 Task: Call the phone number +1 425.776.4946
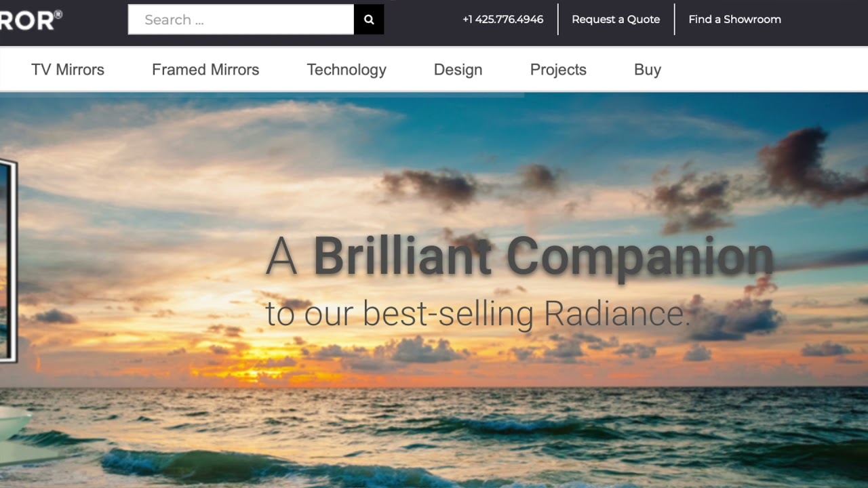[502, 20]
